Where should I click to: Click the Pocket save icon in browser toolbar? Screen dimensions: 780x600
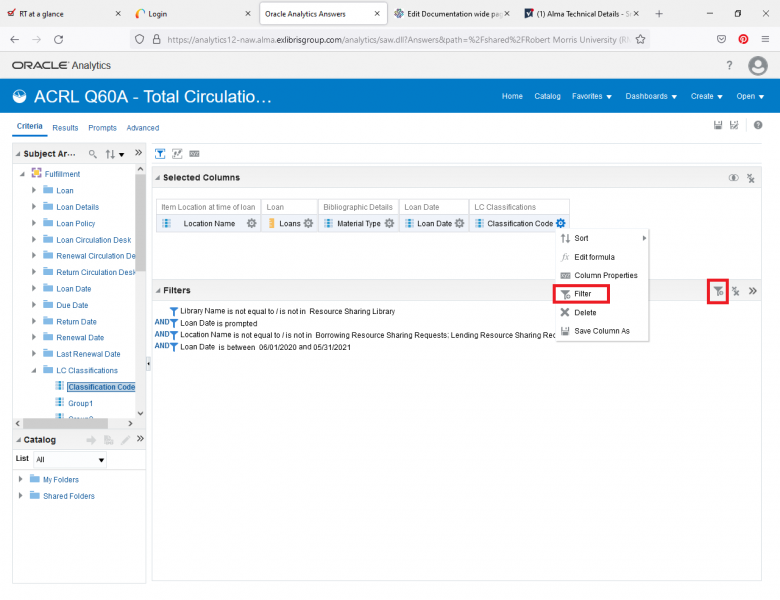pyautogui.click(x=721, y=39)
